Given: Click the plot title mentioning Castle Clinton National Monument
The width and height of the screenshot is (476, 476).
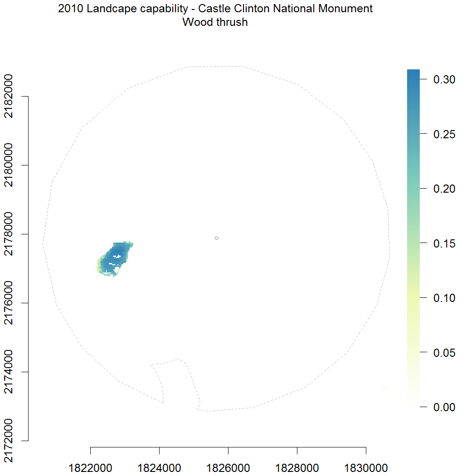Looking at the screenshot, I should click(215, 9).
